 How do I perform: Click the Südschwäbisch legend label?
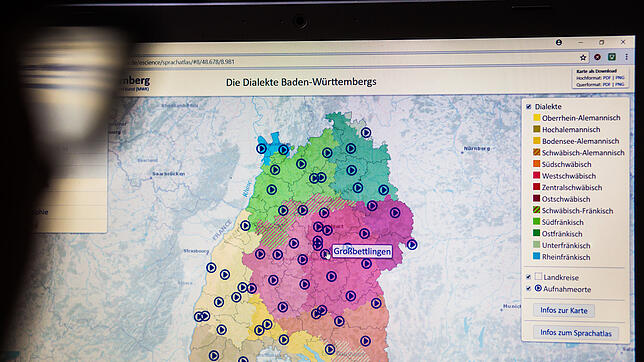coord(566,164)
